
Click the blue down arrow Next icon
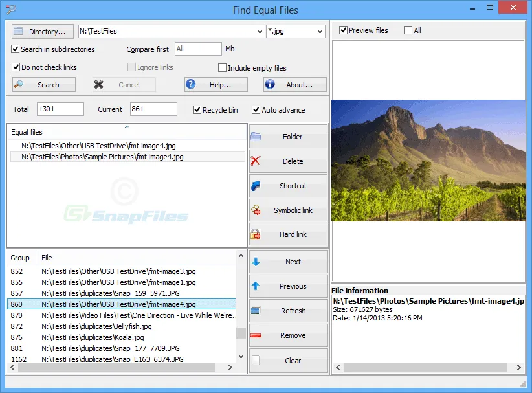(x=256, y=262)
